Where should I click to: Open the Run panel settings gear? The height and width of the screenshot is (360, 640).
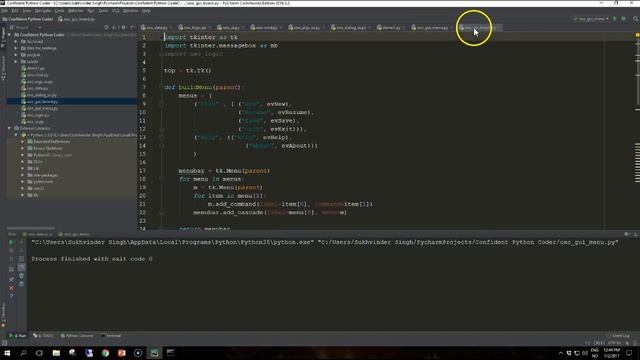click(627, 234)
